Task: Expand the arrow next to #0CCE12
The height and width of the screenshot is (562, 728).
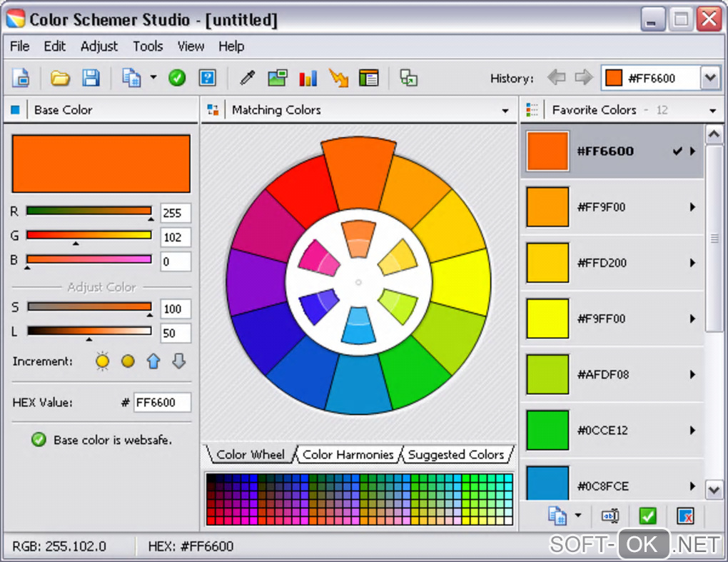Action: [x=693, y=430]
